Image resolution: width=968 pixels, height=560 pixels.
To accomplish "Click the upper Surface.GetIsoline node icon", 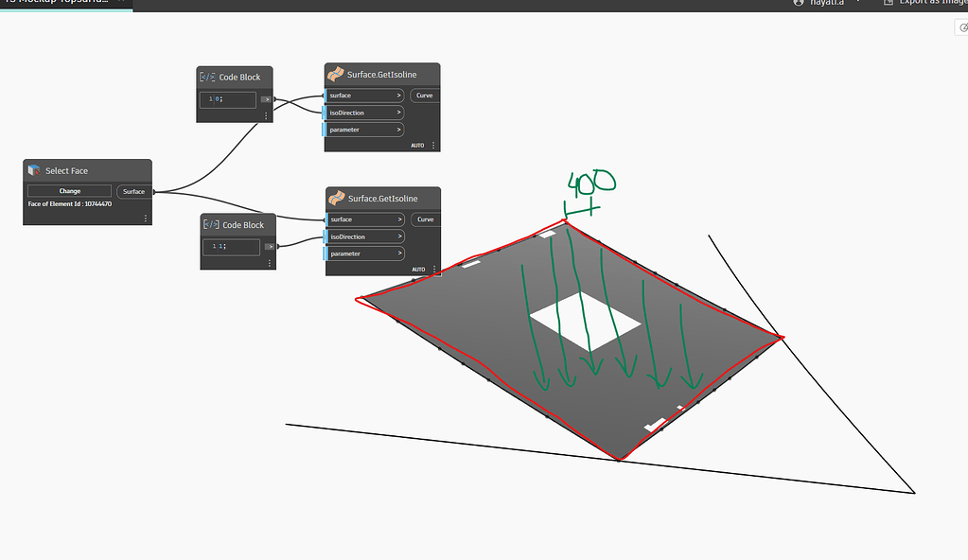I will click(x=334, y=73).
